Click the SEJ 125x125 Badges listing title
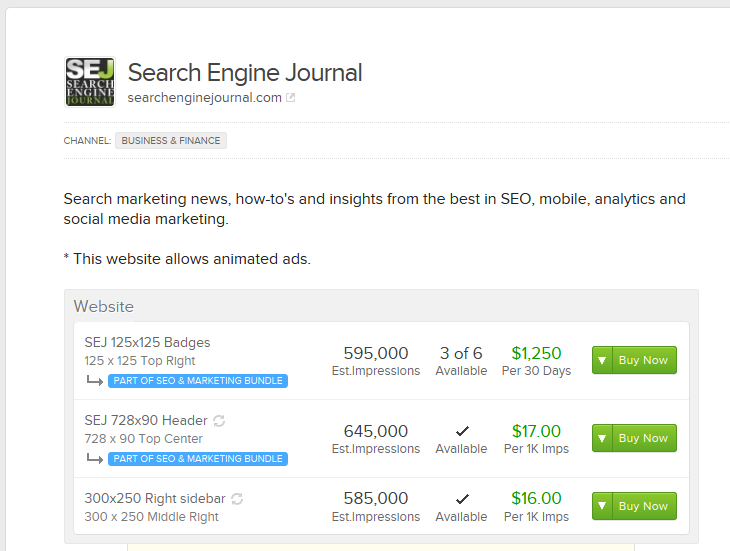 (147, 342)
